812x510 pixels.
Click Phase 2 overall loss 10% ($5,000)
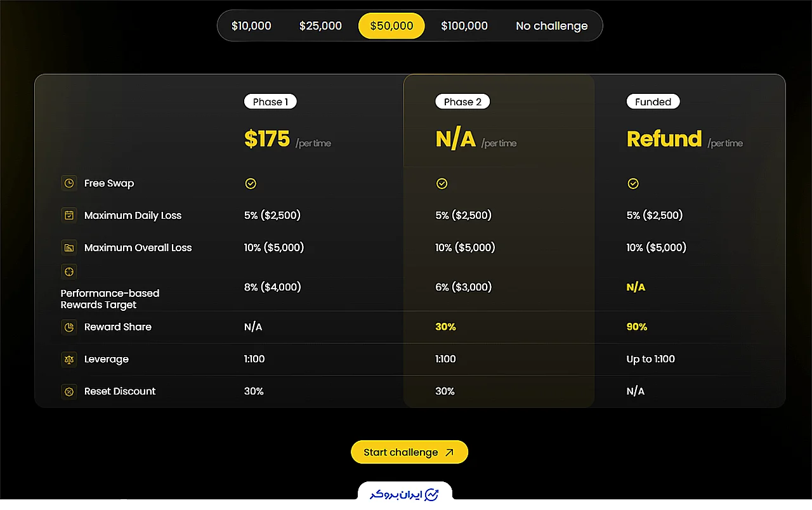tap(465, 247)
